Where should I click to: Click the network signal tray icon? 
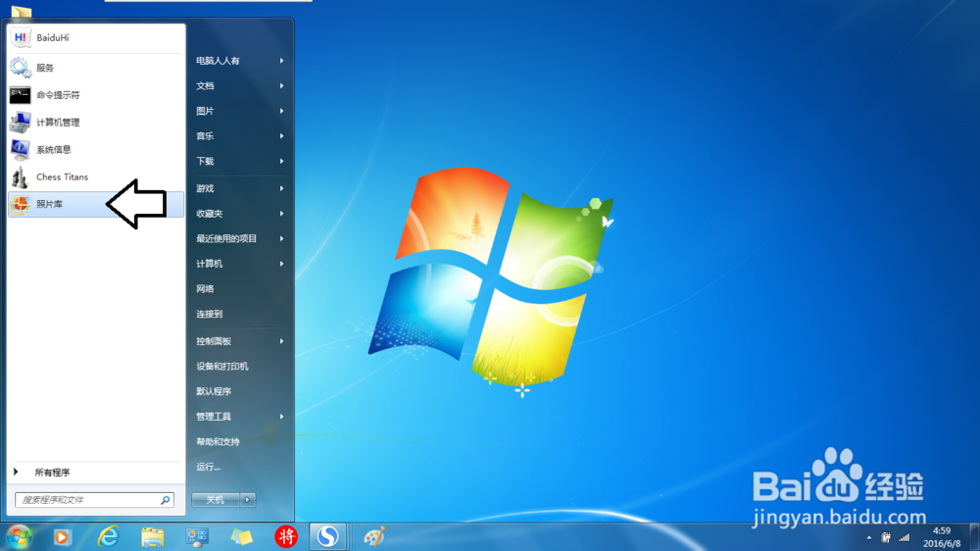[904, 537]
